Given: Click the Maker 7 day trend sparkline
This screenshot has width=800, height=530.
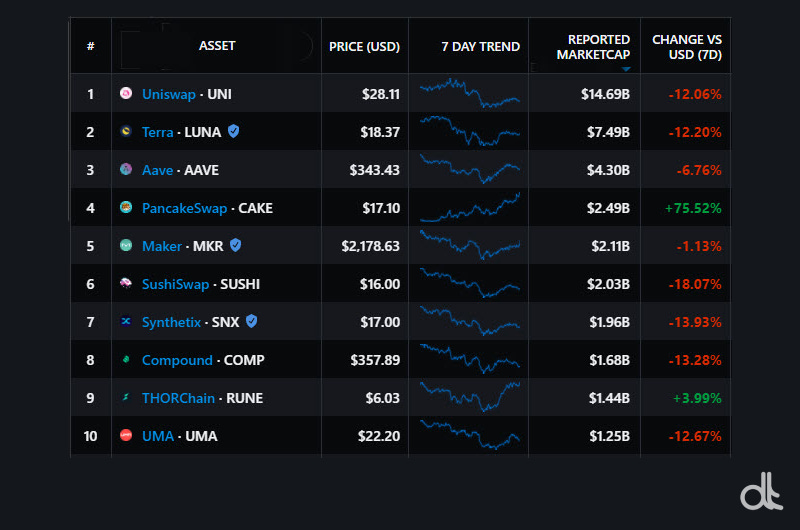Looking at the screenshot, I should (470, 245).
